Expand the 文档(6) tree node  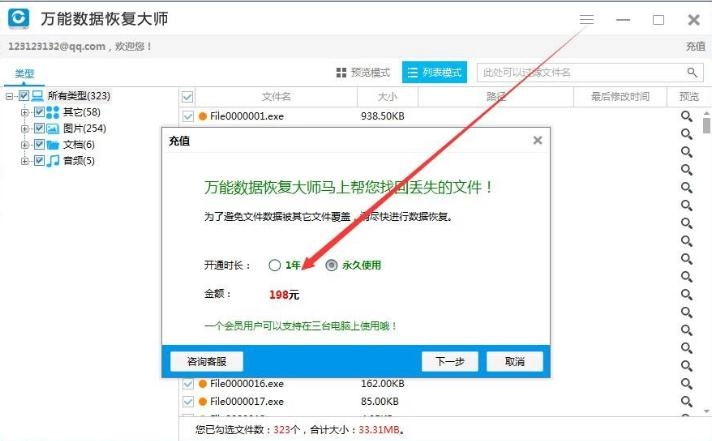click(x=25, y=145)
